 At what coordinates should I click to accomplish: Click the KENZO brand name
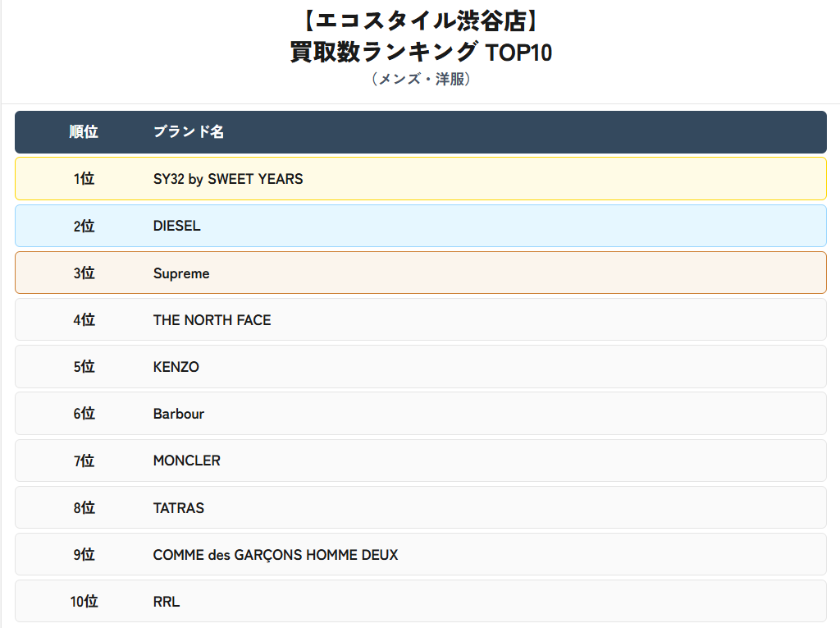(x=176, y=367)
